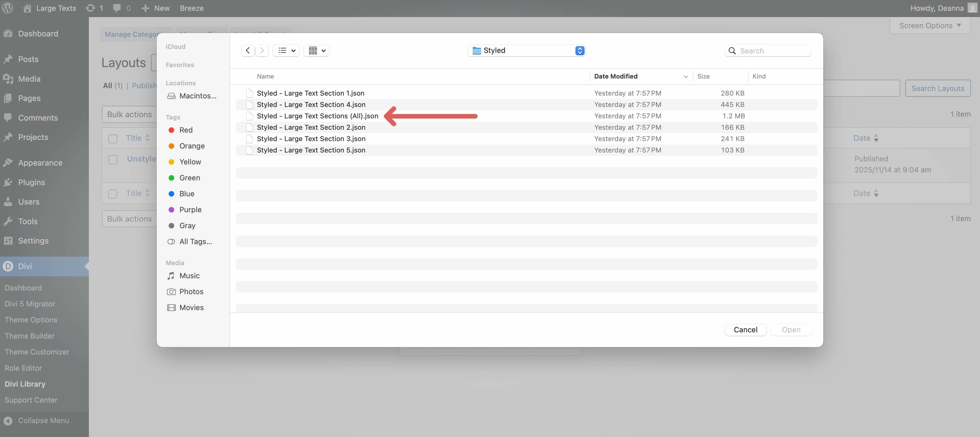Open Photos in the Media section
Screen dimensions: 980x437
191,291
